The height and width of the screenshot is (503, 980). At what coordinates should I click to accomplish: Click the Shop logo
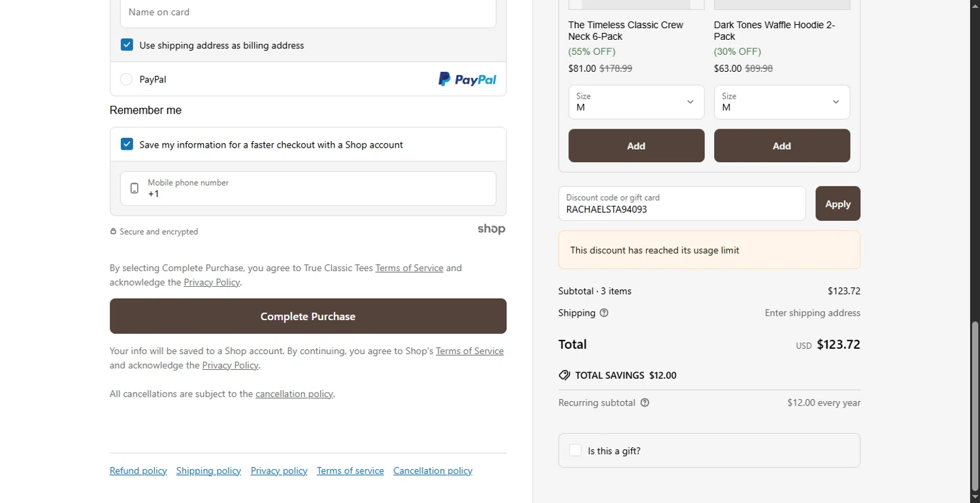point(491,229)
